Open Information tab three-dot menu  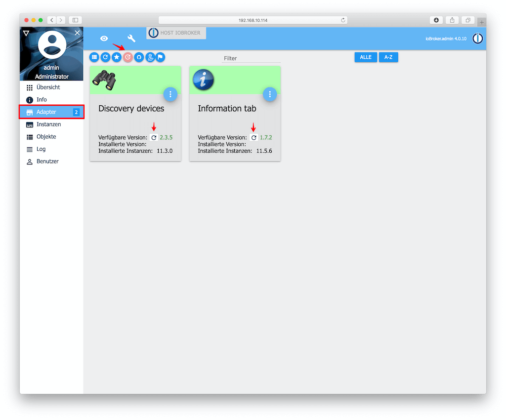270,94
